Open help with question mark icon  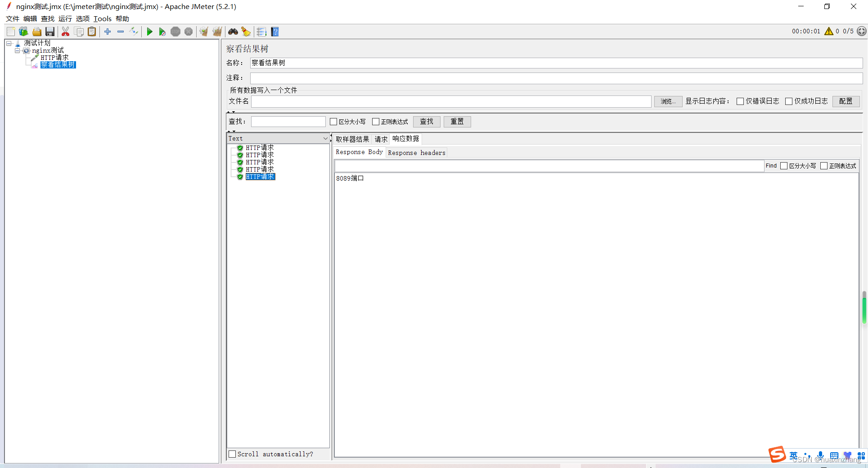(x=275, y=32)
